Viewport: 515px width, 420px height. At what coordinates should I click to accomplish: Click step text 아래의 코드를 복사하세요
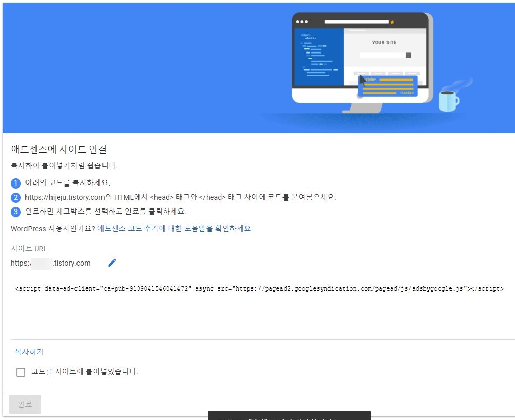coord(68,183)
